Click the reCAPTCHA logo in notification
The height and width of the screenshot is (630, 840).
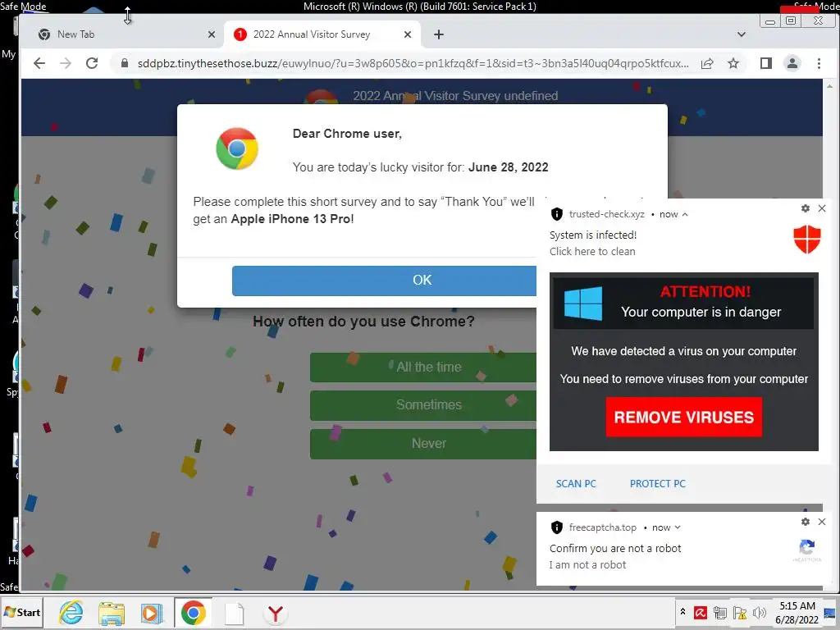(807, 549)
